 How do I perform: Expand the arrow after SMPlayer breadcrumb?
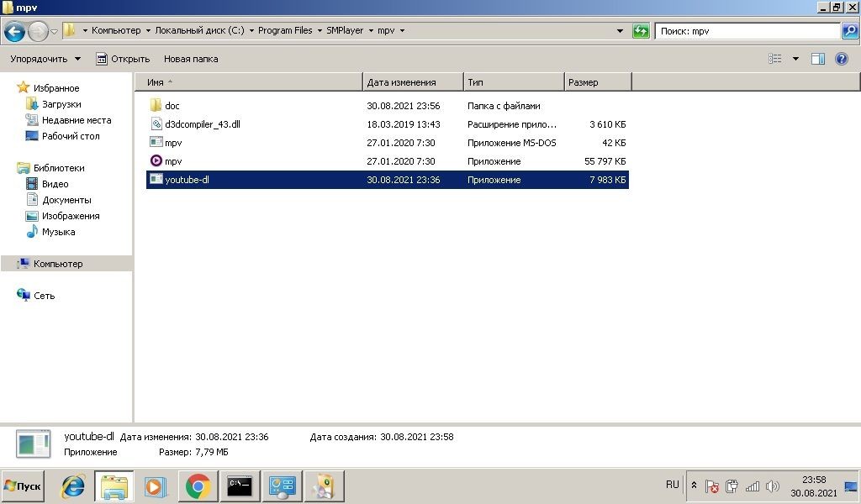[371, 31]
